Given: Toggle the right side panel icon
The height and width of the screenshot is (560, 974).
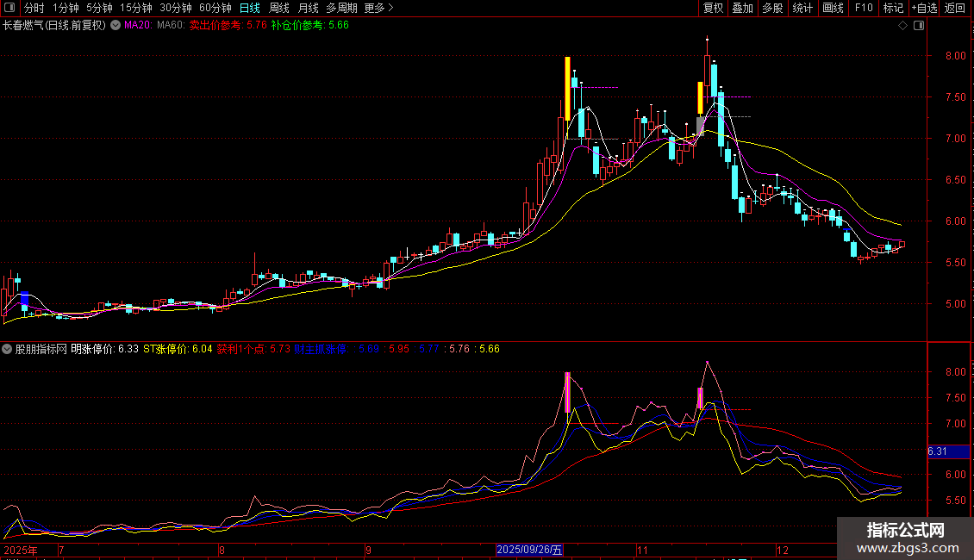Looking at the screenshot, I should 919,26.
